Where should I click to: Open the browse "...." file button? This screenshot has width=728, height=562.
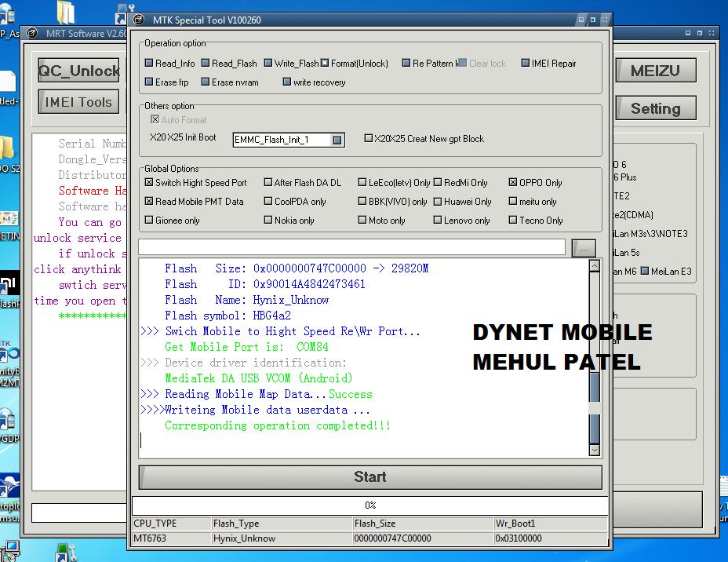click(584, 249)
